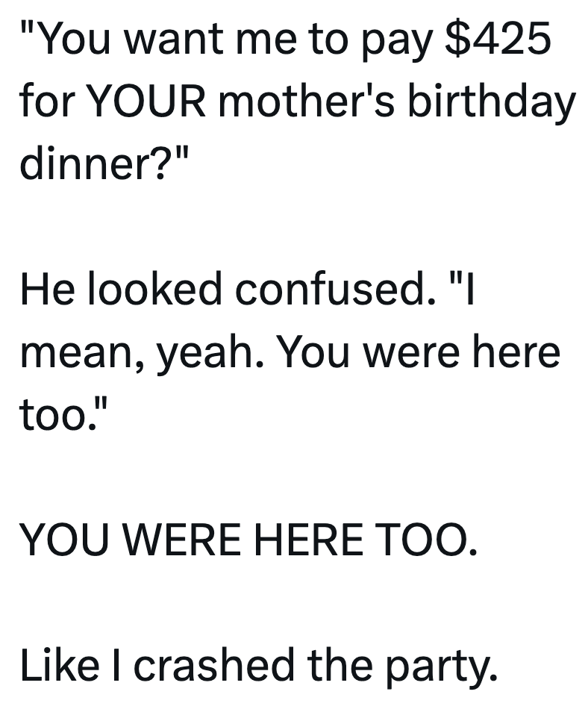The image size is (588, 718).
Task: Click the lowercase word "here" in the quote
Action: pyautogui.click(x=515, y=352)
